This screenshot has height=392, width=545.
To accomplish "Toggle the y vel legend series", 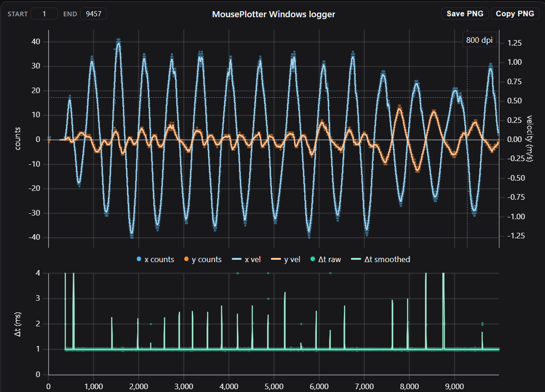I will 285,259.
